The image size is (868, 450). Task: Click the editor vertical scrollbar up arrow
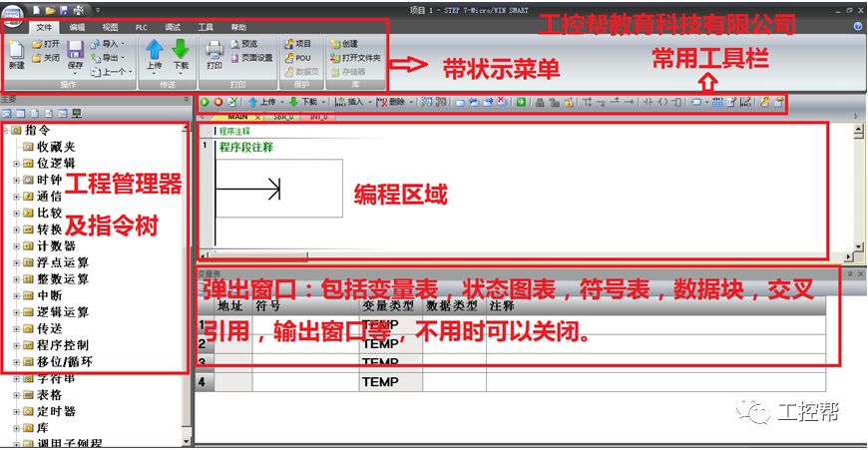(x=859, y=130)
